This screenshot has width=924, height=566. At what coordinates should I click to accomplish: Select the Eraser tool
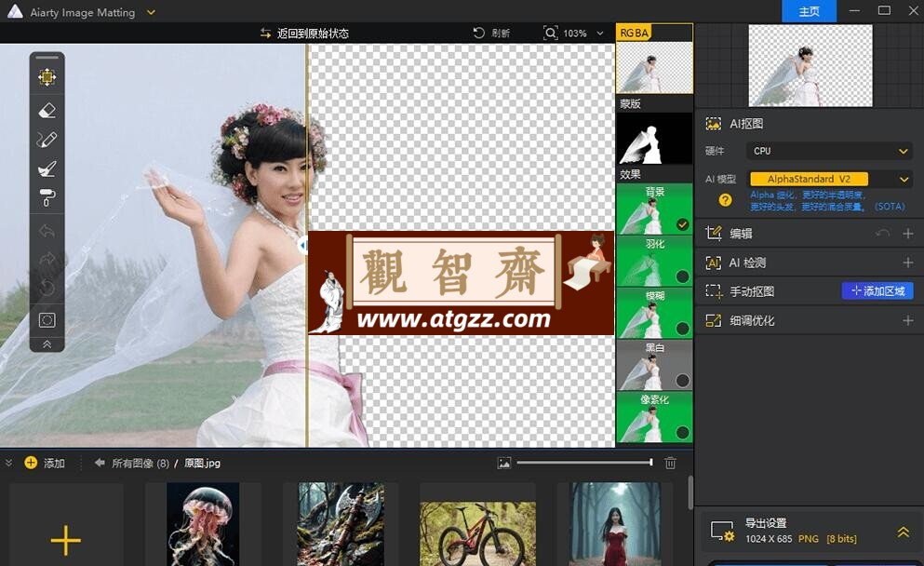[47, 110]
